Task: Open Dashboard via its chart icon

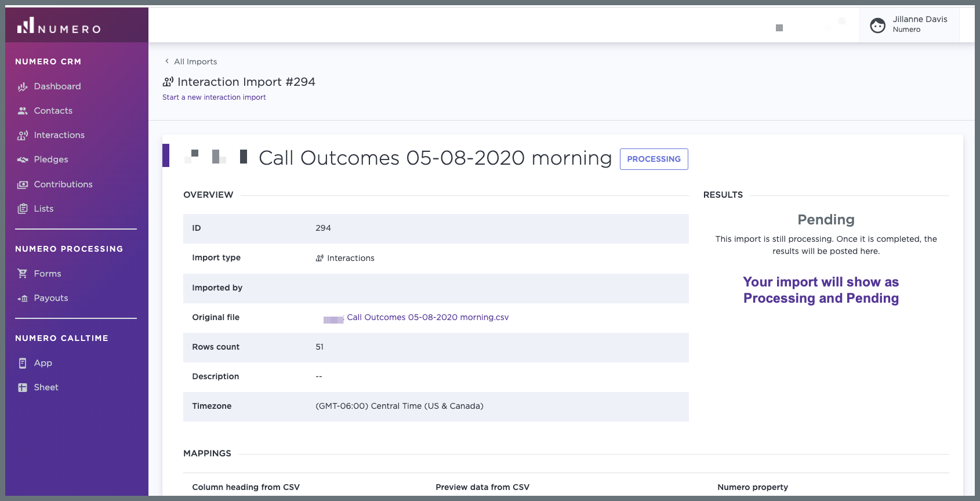Action: 23,86
